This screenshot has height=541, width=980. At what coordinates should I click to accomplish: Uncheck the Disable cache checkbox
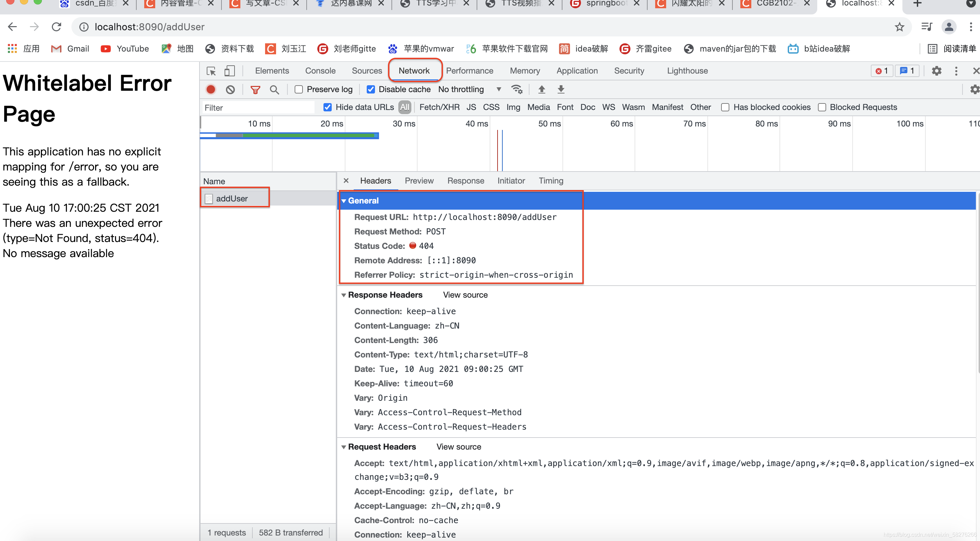tap(371, 89)
